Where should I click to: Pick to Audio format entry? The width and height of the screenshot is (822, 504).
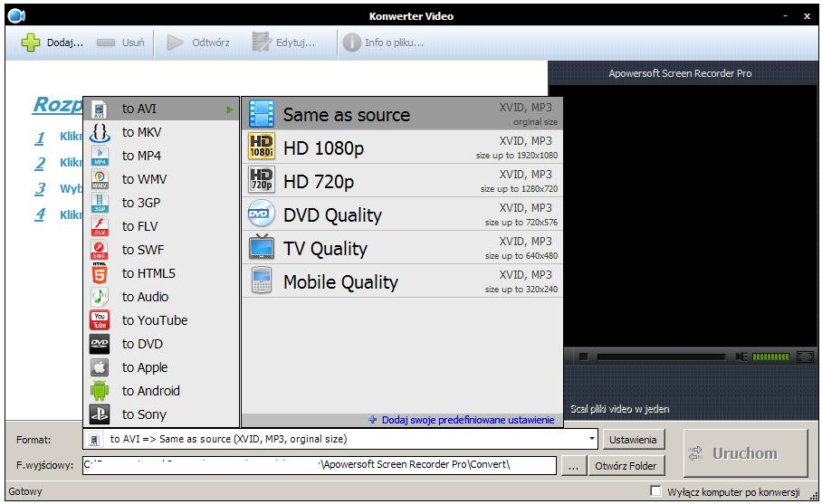(161, 297)
